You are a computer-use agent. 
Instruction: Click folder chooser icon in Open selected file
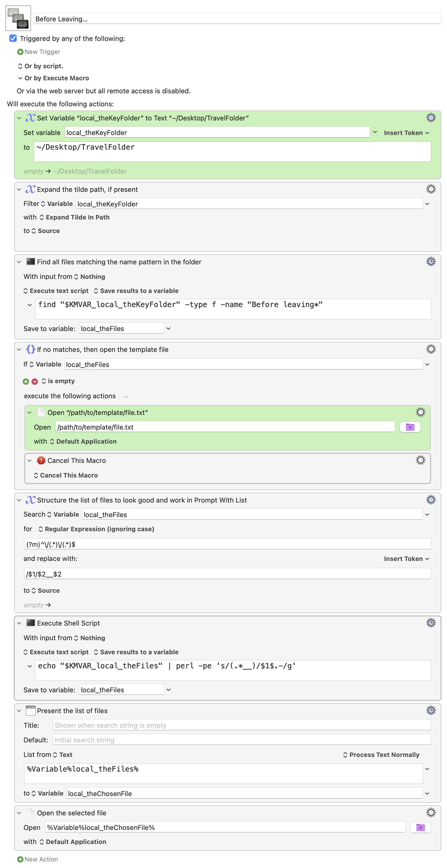tap(420, 827)
